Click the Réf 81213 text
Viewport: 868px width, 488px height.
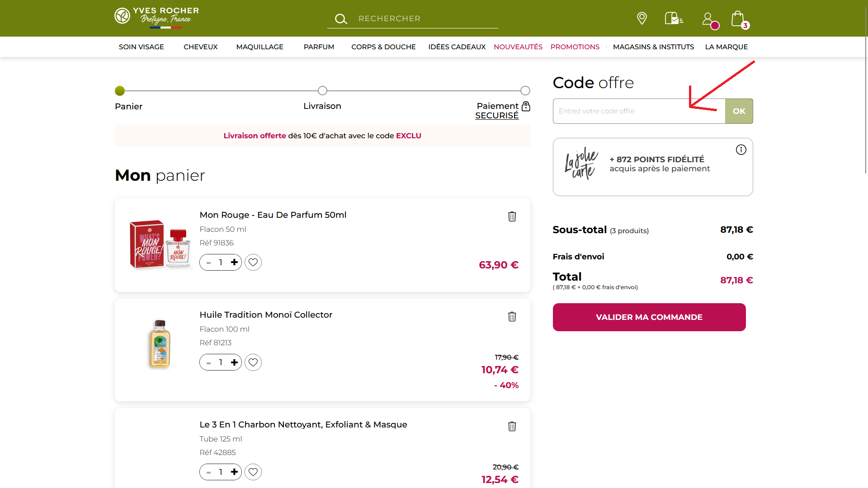[216, 343]
